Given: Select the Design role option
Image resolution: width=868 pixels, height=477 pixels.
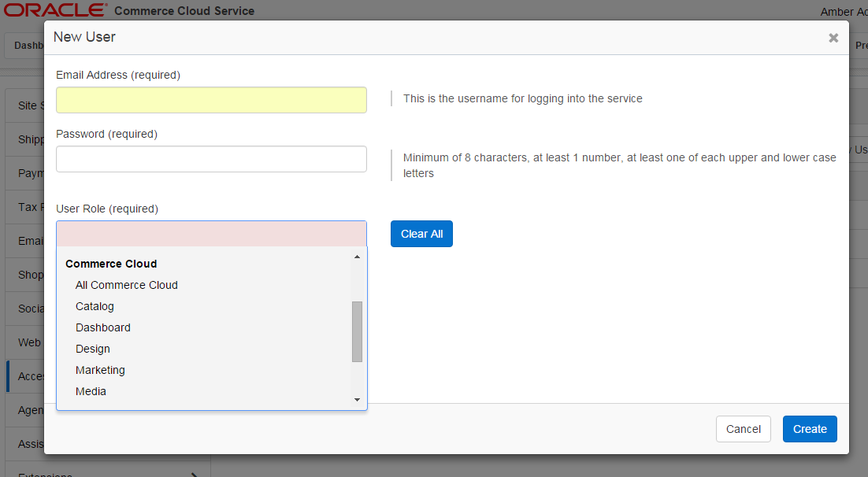Looking at the screenshot, I should tap(93, 349).
